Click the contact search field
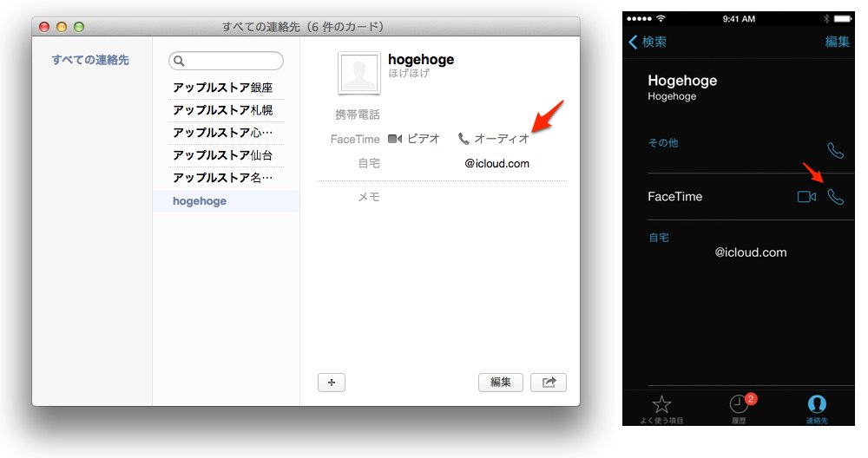The height and width of the screenshot is (458, 868). click(x=226, y=61)
